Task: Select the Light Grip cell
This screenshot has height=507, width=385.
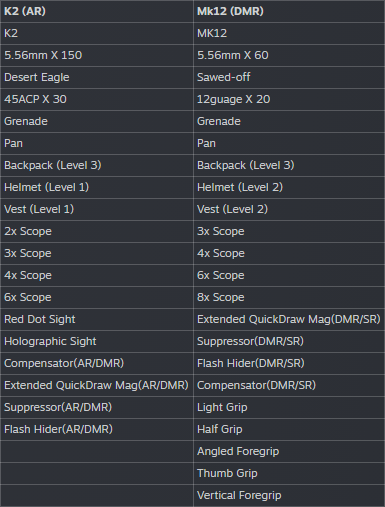Action: pos(289,407)
